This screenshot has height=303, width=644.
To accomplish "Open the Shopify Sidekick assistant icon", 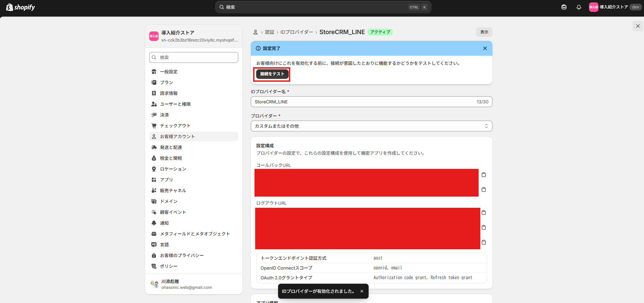I will coord(564,7).
